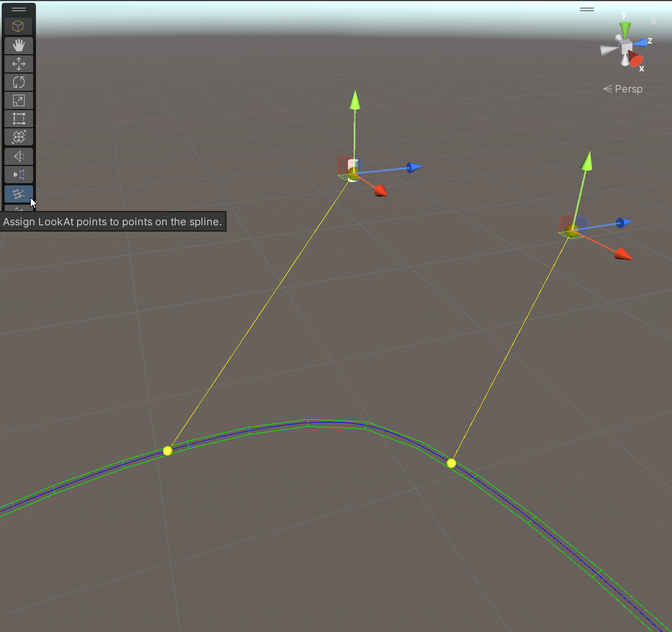This screenshot has width=672, height=632.
Task: Open the toolbar overlay handle menu
Action: click(x=19, y=9)
